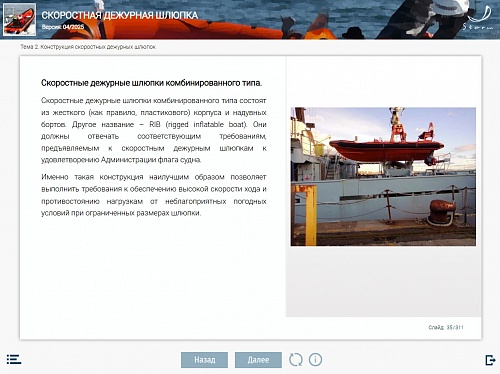The width and height of the screenshot is (500, 374).
Task: Open the orange rescue boat photo
Action: tap(383, 177)
